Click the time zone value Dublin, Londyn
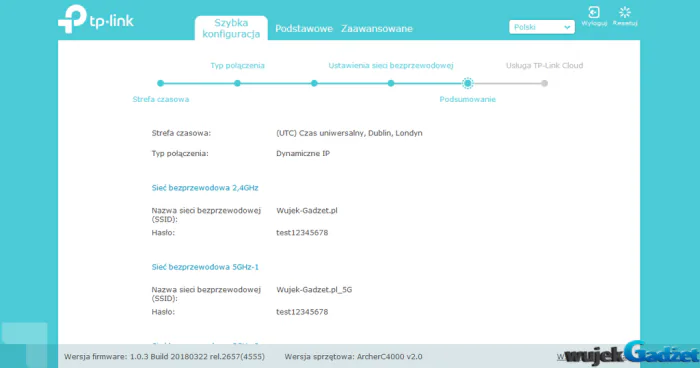The height and width of the screenshot is (368, 700). tap(349, 133)
